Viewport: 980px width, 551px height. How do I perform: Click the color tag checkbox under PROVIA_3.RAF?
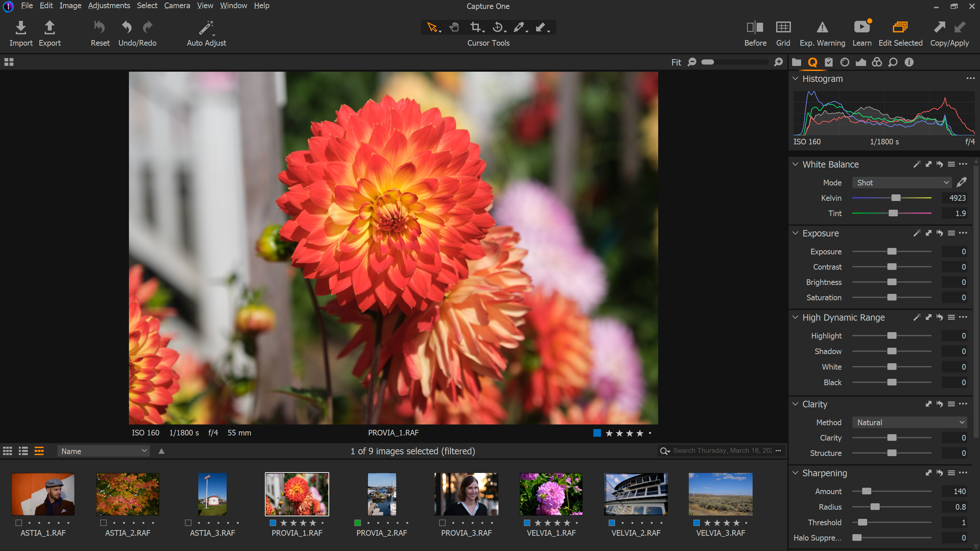coord(443,522)
